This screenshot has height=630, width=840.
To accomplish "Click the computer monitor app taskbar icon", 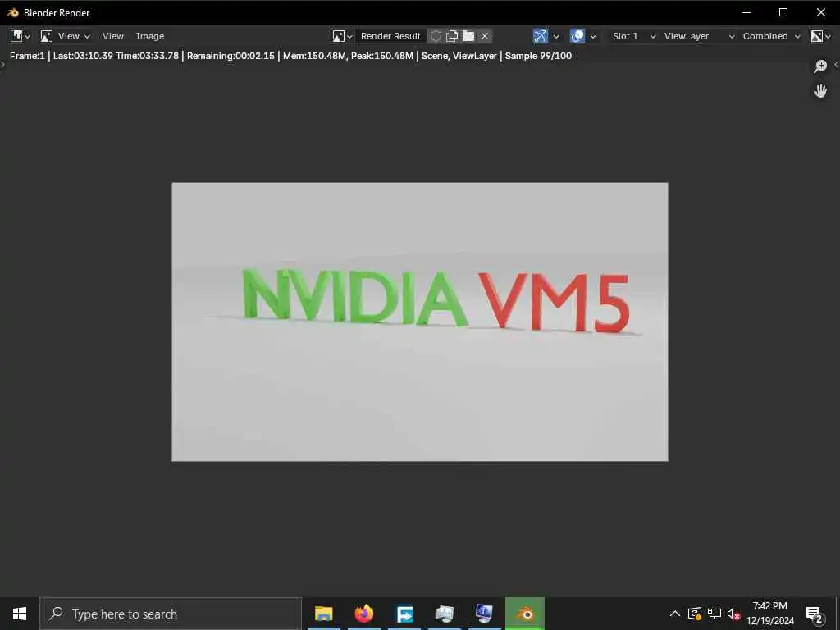I will click(x=484, y=614).
